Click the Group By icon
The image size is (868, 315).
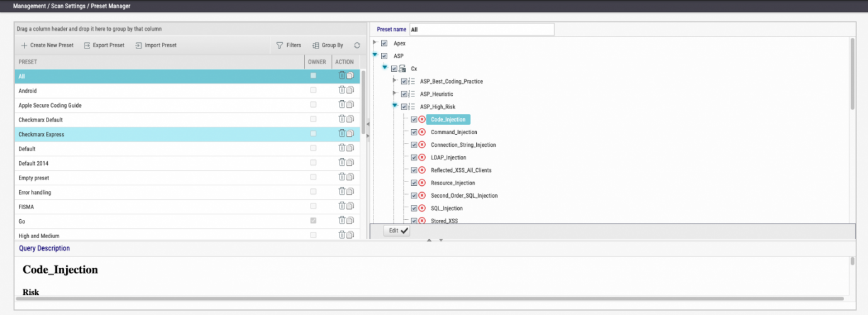[316, 45]
